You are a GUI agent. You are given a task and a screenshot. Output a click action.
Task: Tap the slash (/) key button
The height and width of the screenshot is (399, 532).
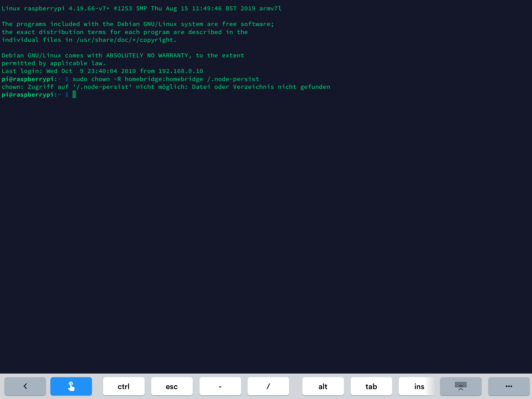(268, 386)
